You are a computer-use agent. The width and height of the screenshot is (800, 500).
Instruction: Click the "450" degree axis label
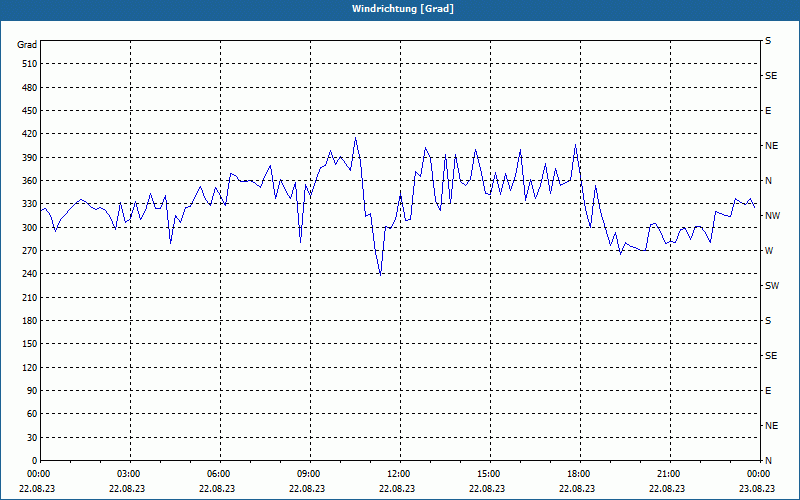pos(30,111)
